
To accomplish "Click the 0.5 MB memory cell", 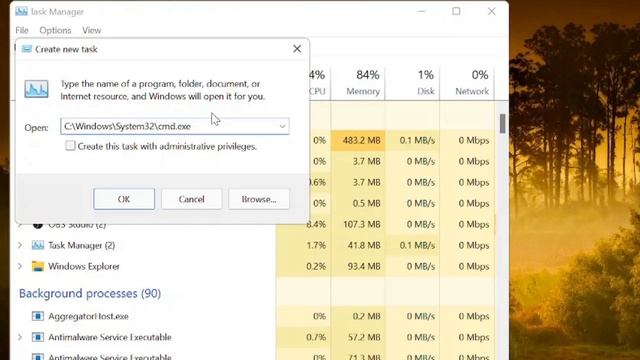I will click(358, 203).
